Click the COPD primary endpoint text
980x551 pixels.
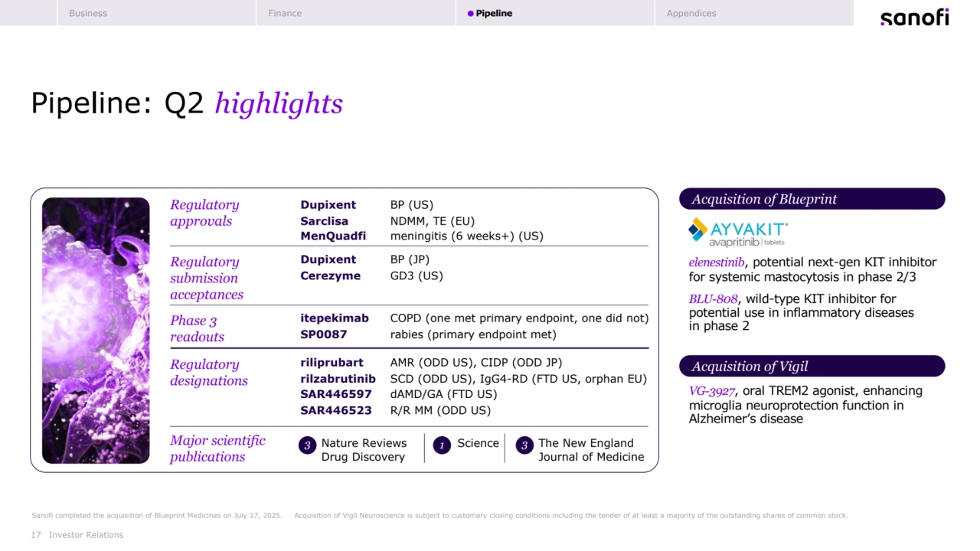519,318
